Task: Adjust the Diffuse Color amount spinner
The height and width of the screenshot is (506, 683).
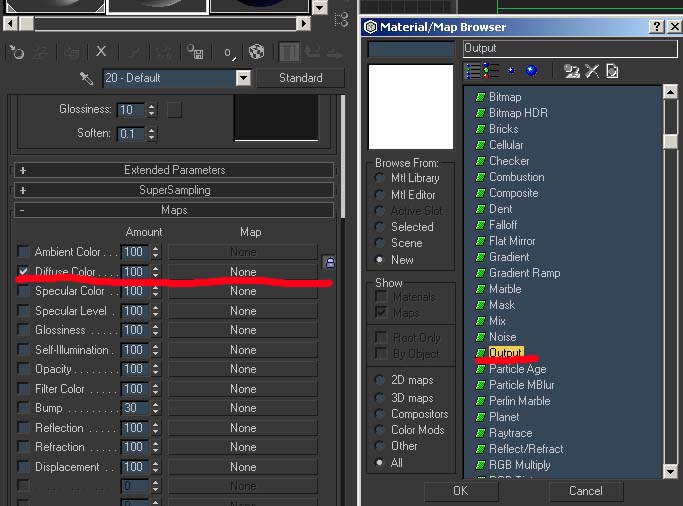Action: point(156,272)
